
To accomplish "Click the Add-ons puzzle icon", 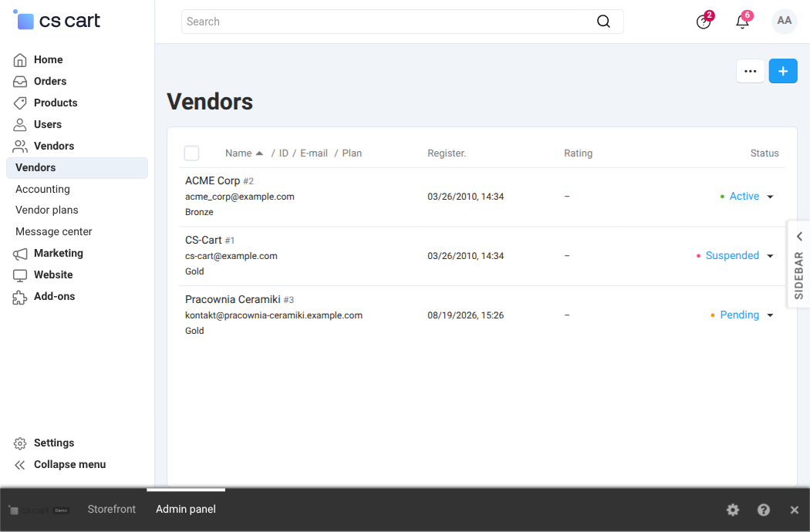I will click(x=19, y=297).
